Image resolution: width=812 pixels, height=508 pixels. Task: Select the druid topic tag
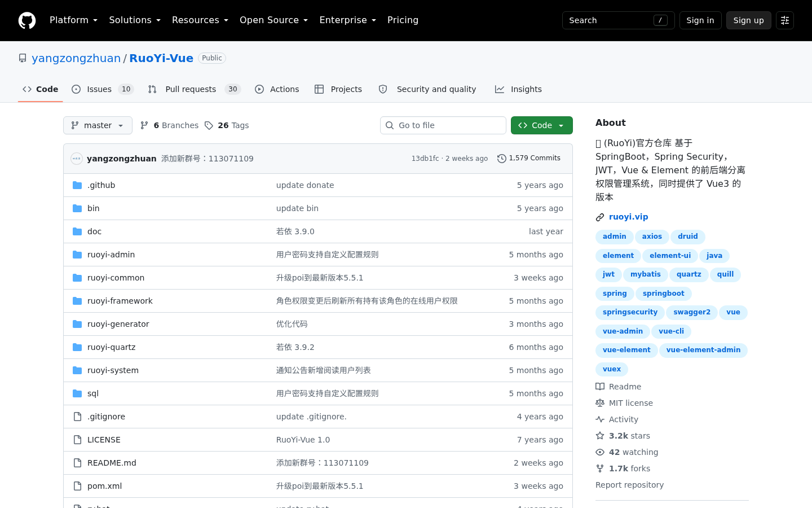[x=688, y=237]
